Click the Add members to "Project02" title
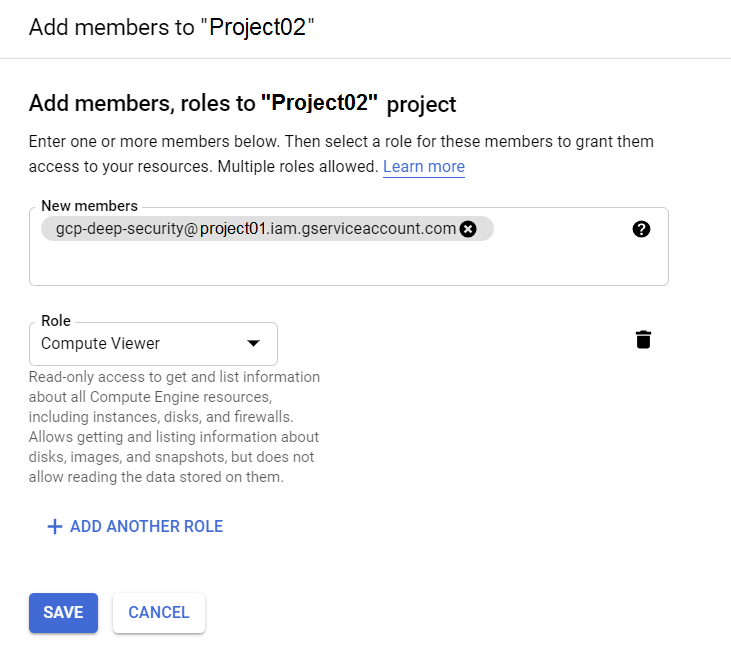 pyautogui.click(x=172, y=27)
